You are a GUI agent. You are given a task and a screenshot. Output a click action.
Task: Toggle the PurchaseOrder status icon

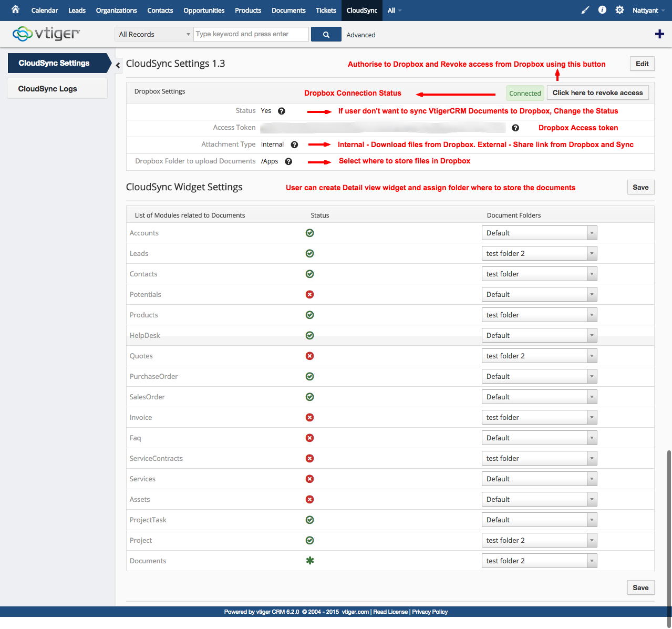pos(310,376)
